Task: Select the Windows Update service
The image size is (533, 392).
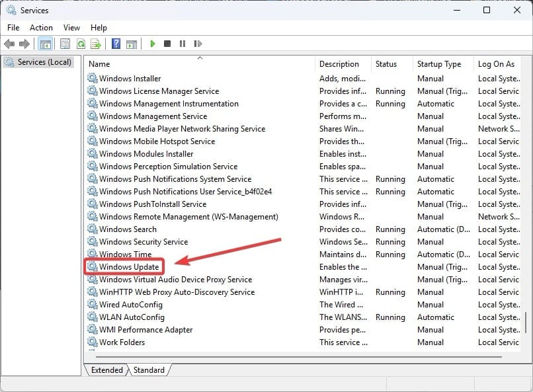Action: pos(129,266)
